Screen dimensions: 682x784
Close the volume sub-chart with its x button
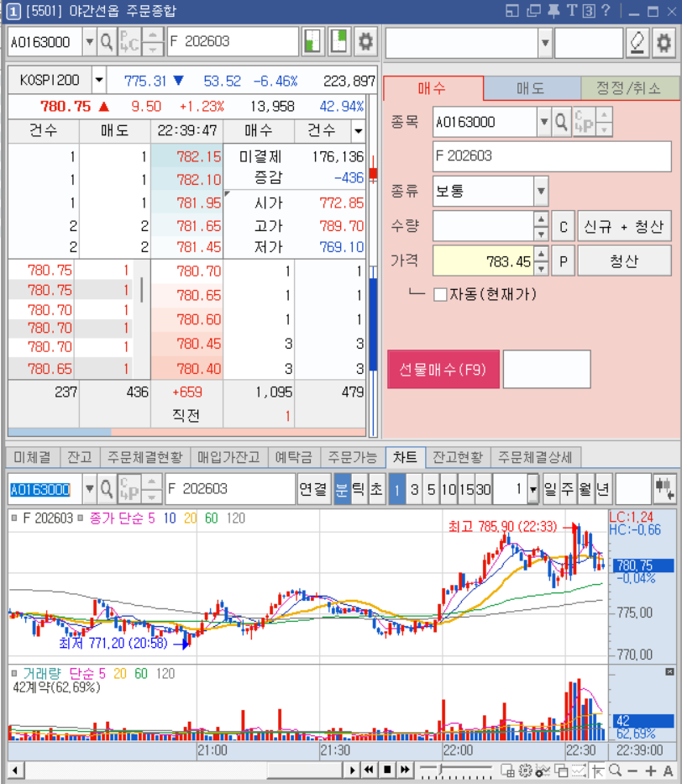[x=669, y=672]
